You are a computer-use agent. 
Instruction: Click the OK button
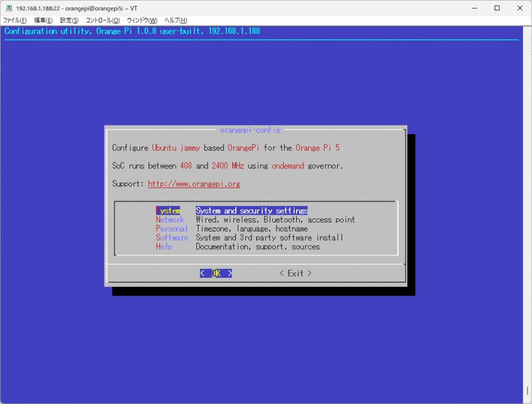click(216, 273)
